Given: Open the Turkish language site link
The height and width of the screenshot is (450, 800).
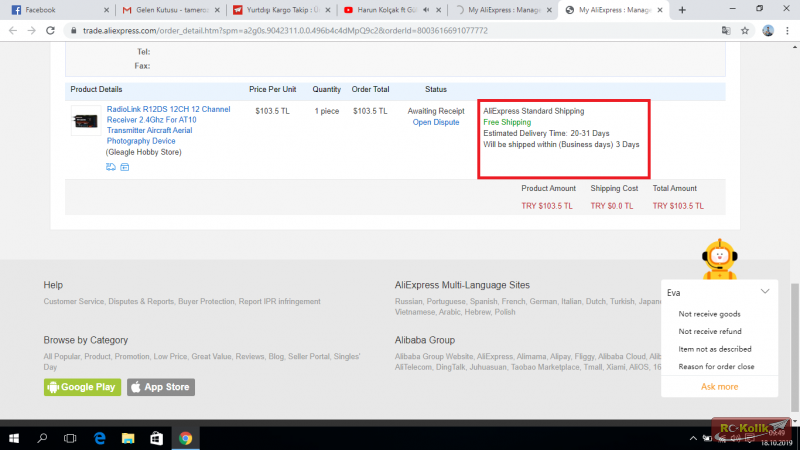Looking at the screenshot, I should [622, 302].
